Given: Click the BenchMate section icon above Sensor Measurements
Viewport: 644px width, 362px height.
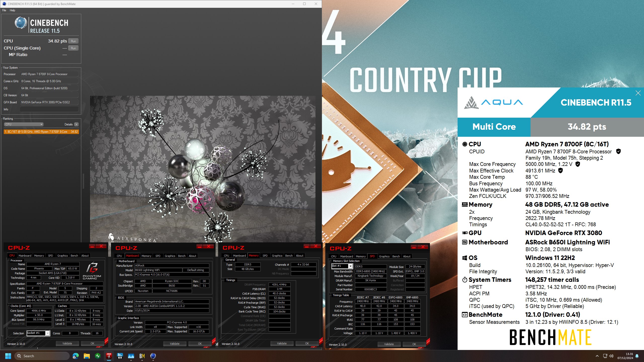Looking at the screenshot, I should tap(465, 315).
